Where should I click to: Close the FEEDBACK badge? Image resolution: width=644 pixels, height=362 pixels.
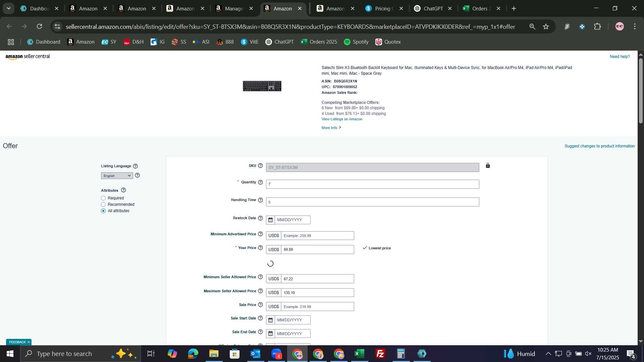tap(29, 342)
